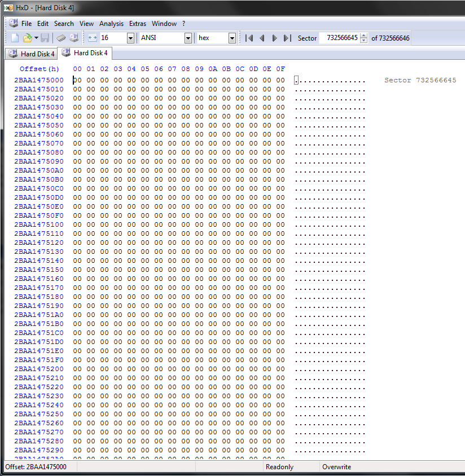Image resolution: width=465 pixels, height=476 pixels.
Task: Go to first sector
Action: tap(249, 38)
